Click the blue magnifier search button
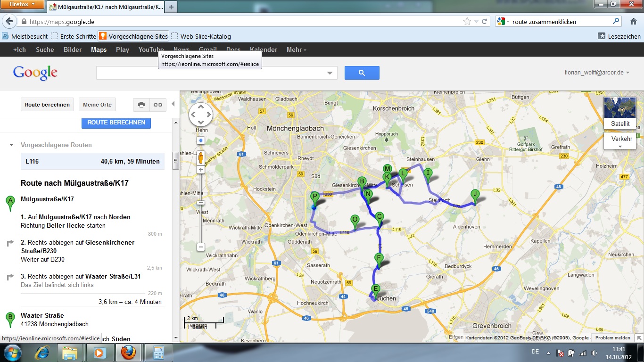This screenshot has height=362, width=644. coord(362,73)
